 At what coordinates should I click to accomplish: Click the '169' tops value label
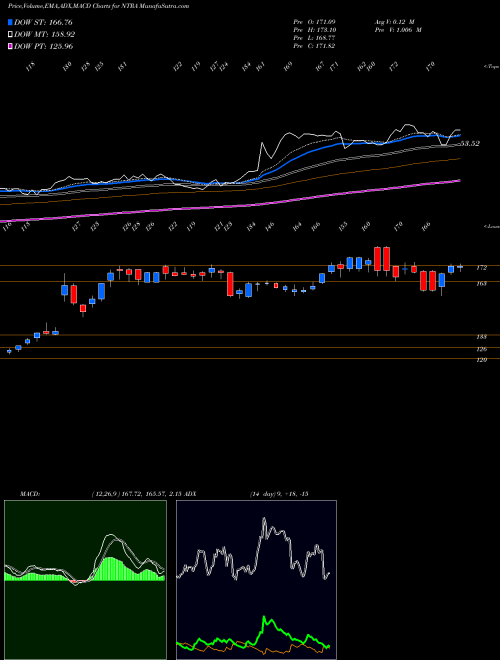[288, 67]
